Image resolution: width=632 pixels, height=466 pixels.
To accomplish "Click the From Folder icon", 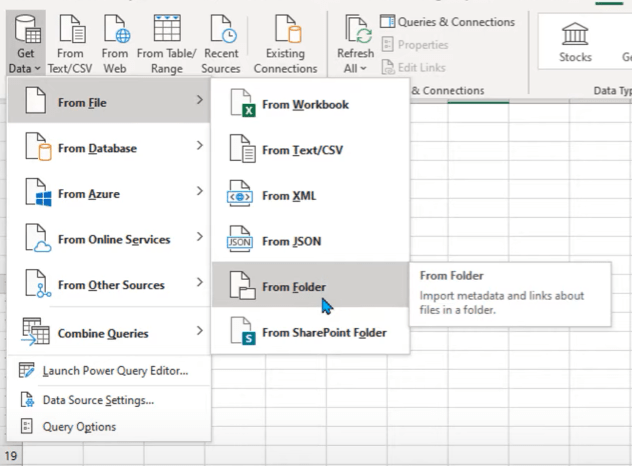I will tap(242, 285).
